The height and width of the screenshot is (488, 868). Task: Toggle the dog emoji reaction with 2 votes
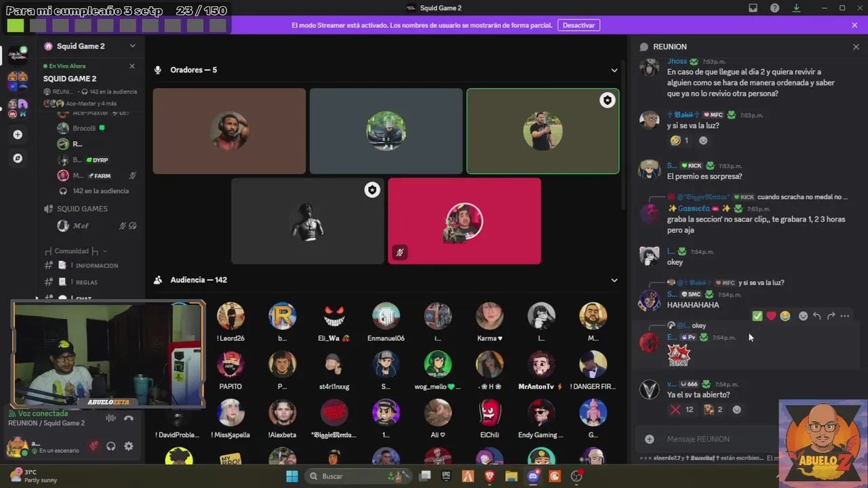(713, 409)
